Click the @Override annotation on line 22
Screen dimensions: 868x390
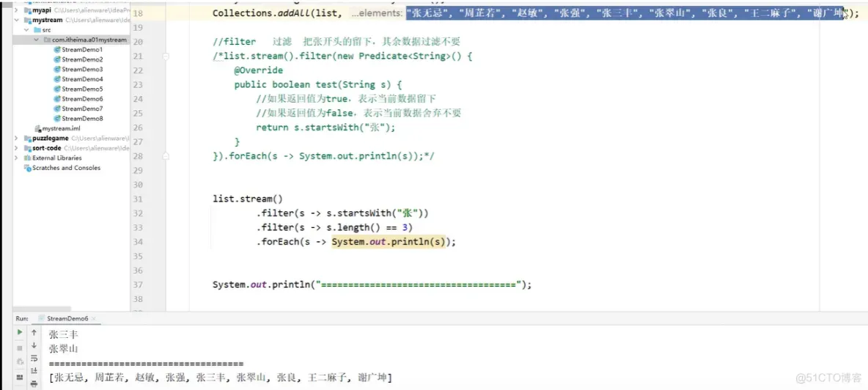click(x=259, y=71)
